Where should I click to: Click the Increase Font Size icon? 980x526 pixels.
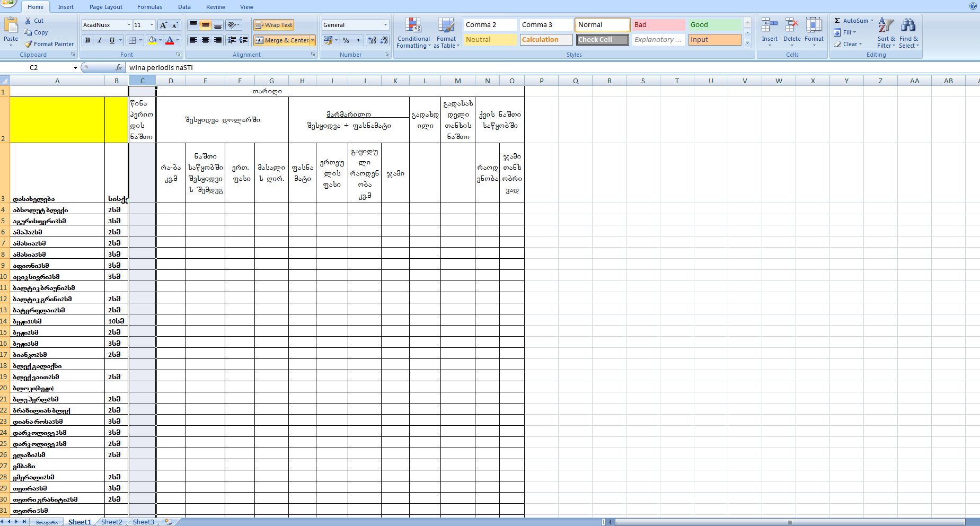pyautogui.click(x=163, y=25)
